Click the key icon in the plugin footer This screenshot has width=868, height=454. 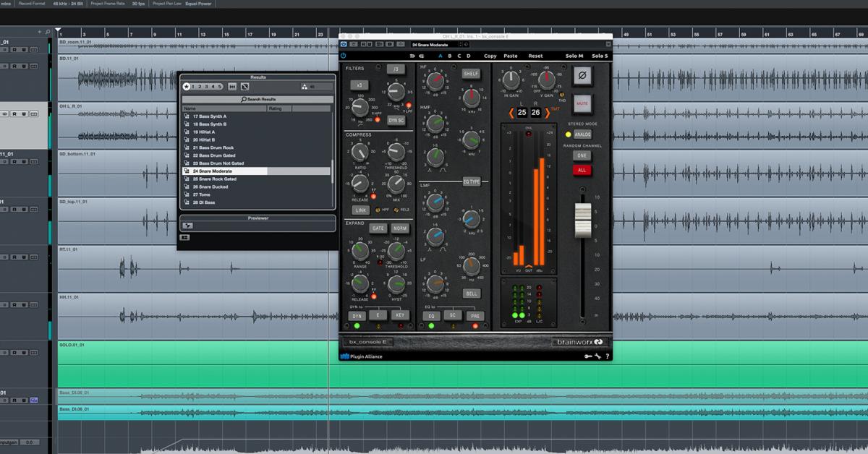coord(587,356)
